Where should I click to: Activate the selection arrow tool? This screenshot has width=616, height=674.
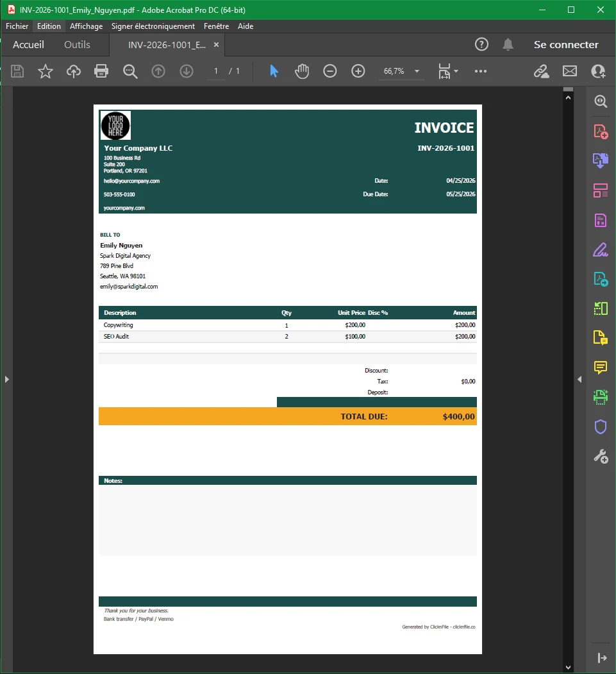click(274, 71)
